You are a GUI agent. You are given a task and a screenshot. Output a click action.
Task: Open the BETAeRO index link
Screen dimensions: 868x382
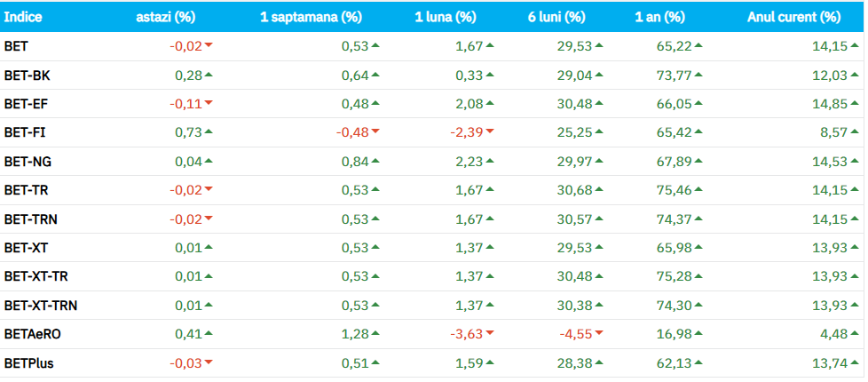tap(33, 334)
